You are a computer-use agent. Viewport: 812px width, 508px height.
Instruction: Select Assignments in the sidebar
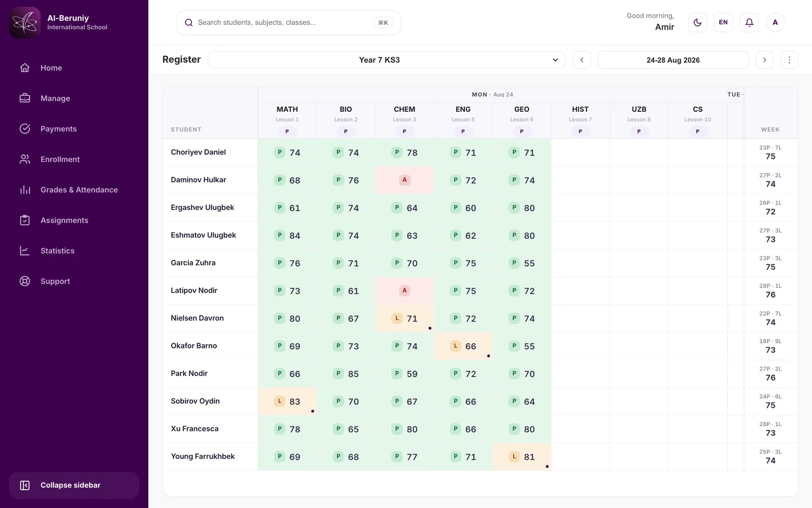coord(74,220)
